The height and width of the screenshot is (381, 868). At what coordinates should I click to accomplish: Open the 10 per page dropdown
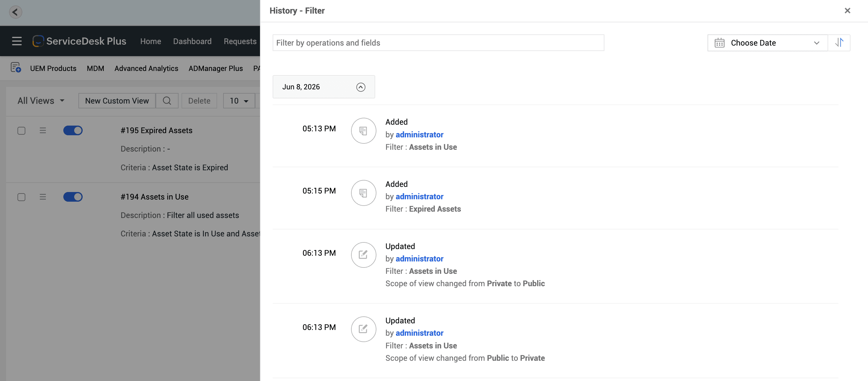pos(239,101)
